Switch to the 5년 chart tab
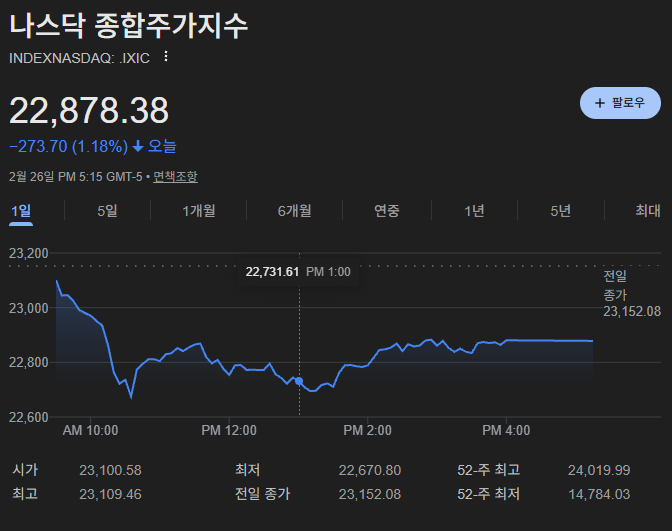This screenshot has width=672, height=531. coord(561,210)
